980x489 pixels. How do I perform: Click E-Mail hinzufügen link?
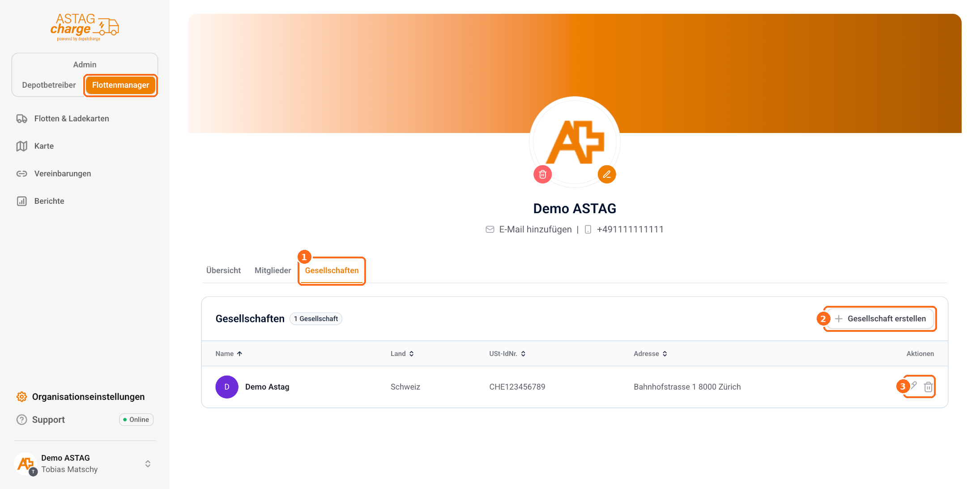(x=536, y=229)
